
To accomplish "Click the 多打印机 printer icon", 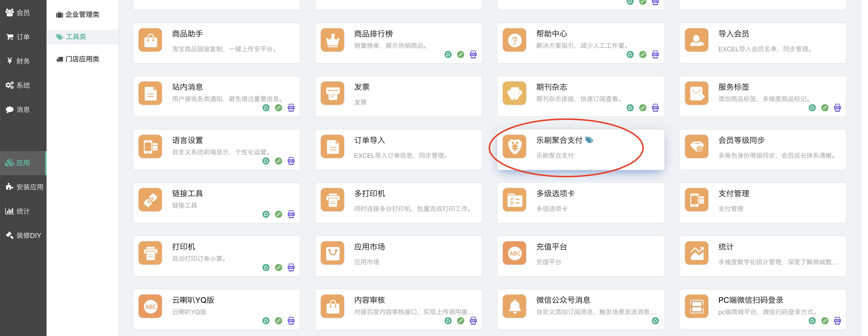I will 332,200.
